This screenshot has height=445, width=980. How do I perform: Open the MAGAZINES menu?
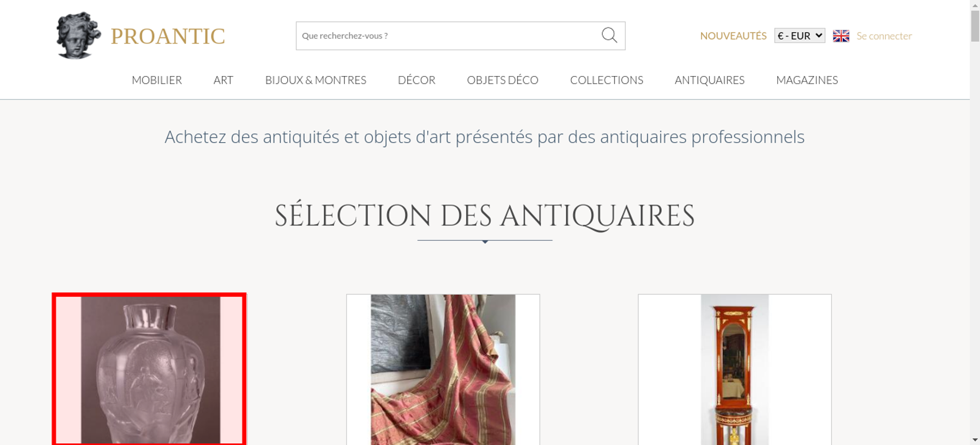coord(807,80)
